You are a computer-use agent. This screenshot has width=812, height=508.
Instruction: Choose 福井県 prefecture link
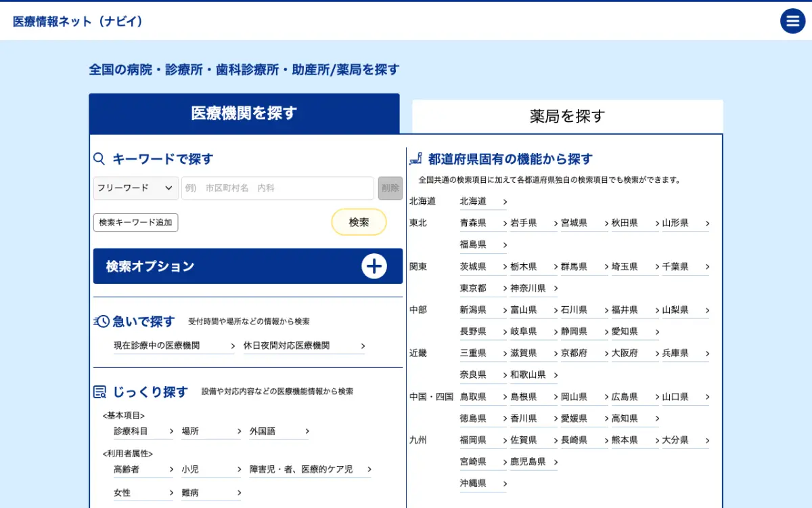(x=635, y=310)
